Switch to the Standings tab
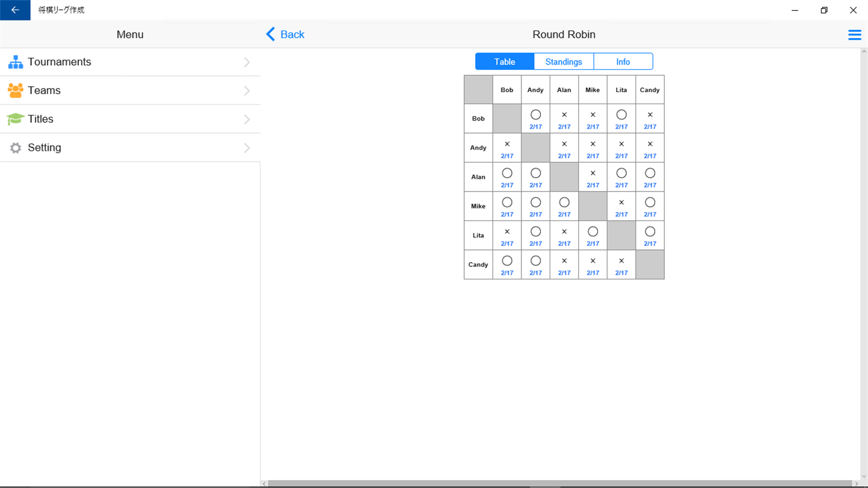This screenshot has width=868, height=488. click(x=564, y=61)
